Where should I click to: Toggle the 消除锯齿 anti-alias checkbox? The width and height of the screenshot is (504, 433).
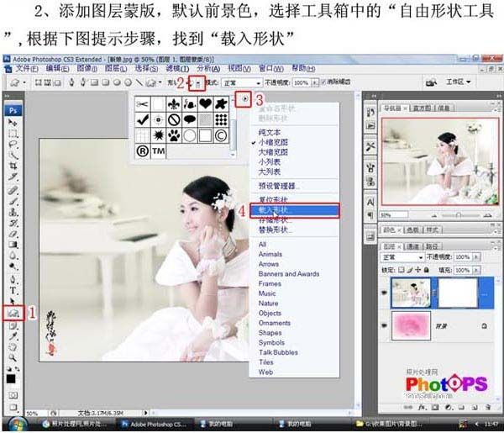click(x=323, y=82)
